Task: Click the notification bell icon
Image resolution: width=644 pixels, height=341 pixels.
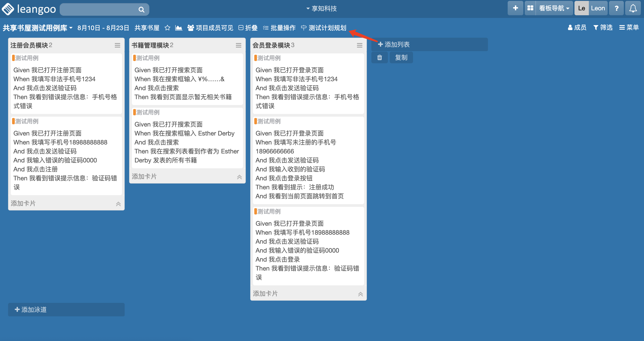Action: [633, 9]
